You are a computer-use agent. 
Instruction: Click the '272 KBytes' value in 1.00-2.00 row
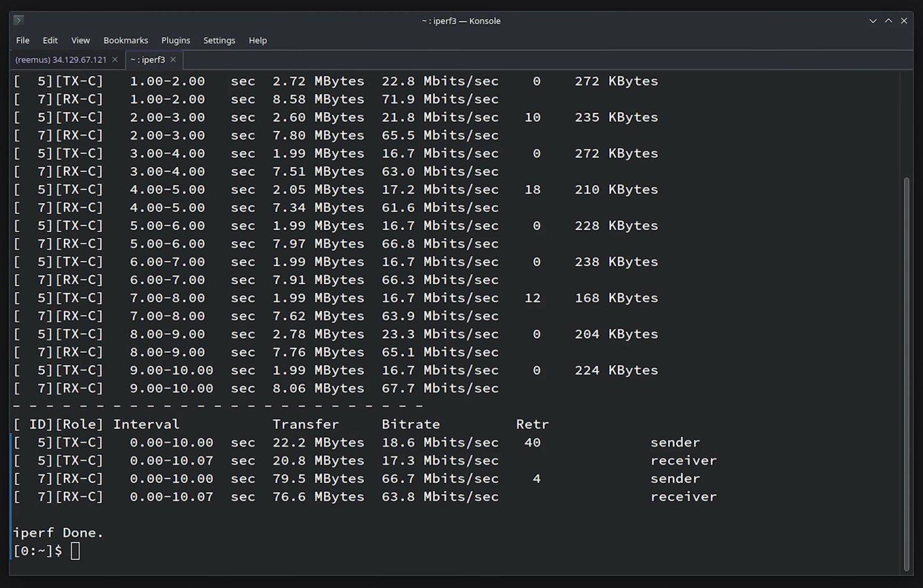(x=616, y=81)
